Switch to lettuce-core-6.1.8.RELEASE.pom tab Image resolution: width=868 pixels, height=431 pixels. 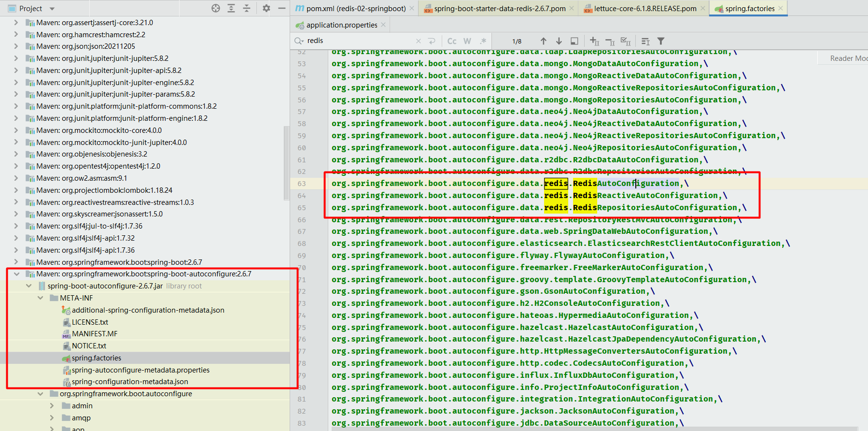(x=644, y=9)
